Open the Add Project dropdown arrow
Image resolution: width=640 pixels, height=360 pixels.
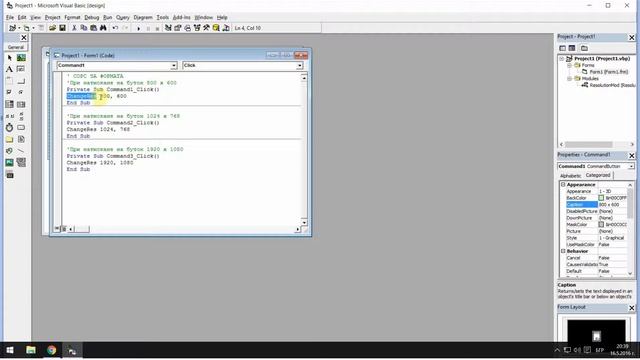click(x=19, y=28)
